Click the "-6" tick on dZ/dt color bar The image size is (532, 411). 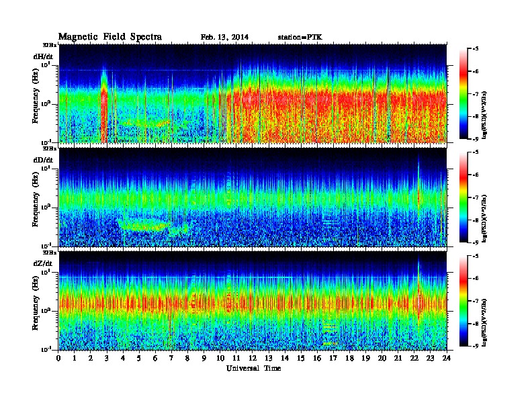(x=476, y=278)
